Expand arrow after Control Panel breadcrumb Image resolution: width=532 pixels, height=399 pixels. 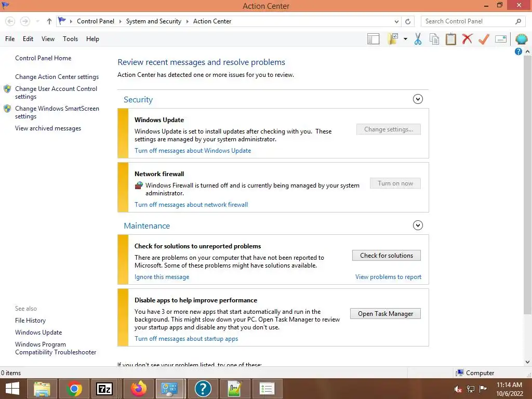click(x=120, y=21)
